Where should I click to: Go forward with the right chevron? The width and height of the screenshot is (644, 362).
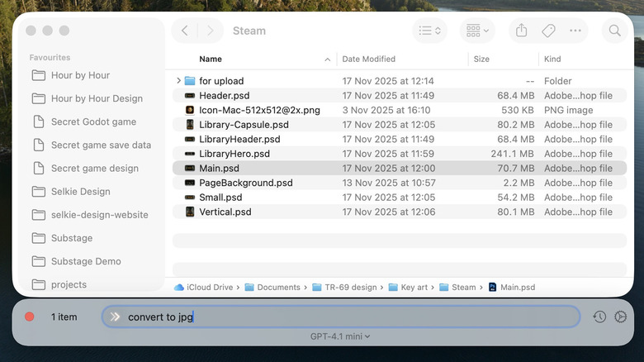coord(211,31)
